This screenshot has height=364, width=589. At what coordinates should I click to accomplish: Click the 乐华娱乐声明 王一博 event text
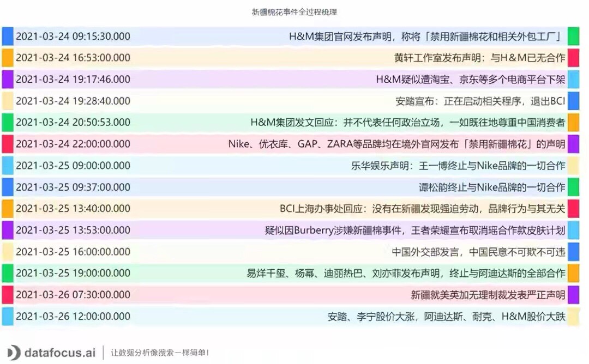coord(458,166)
